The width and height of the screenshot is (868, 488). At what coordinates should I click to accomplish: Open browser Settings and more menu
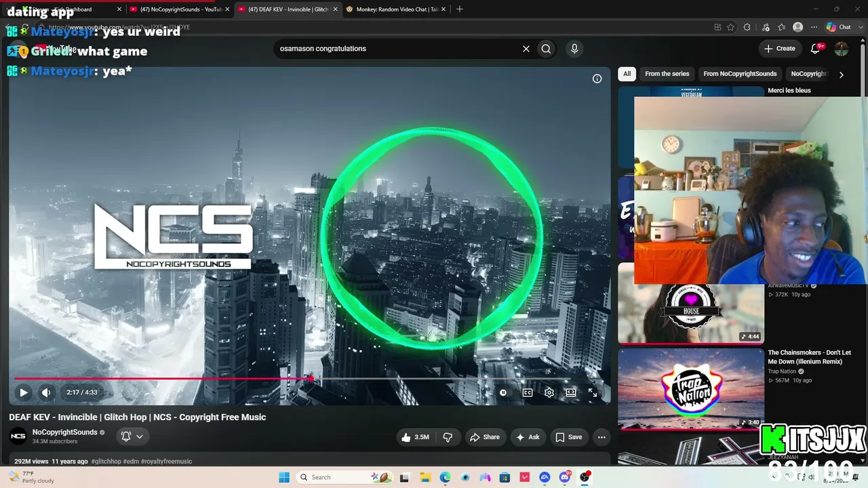tap(814, 27)
